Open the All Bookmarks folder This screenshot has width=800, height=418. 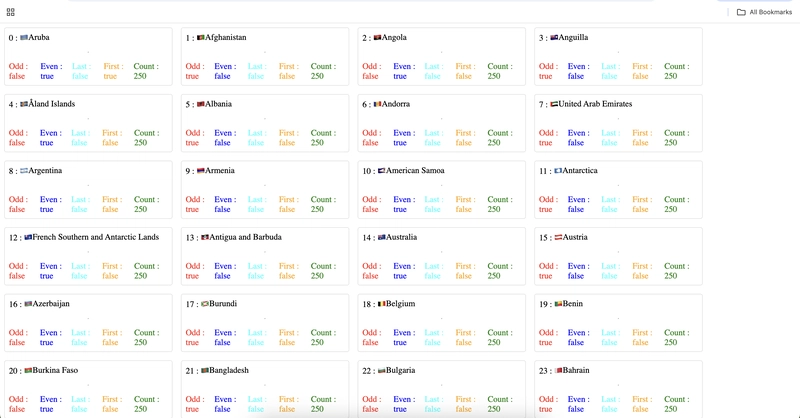764,12
